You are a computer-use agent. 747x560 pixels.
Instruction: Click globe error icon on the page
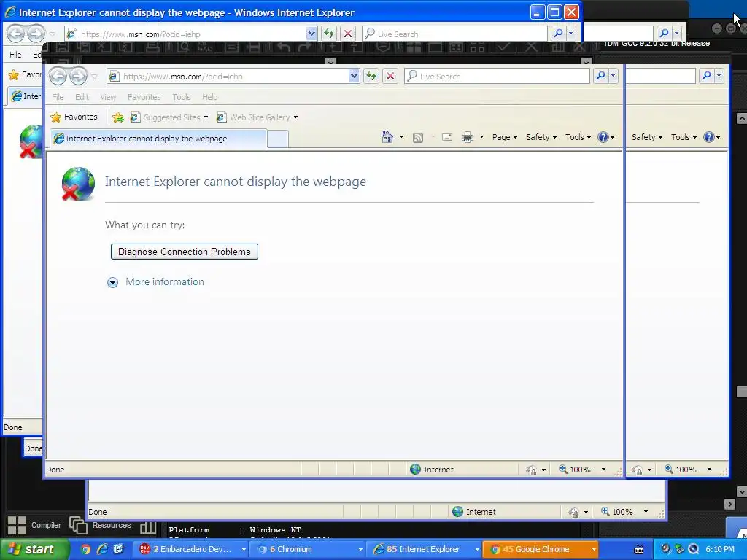(x=77, y=184)
